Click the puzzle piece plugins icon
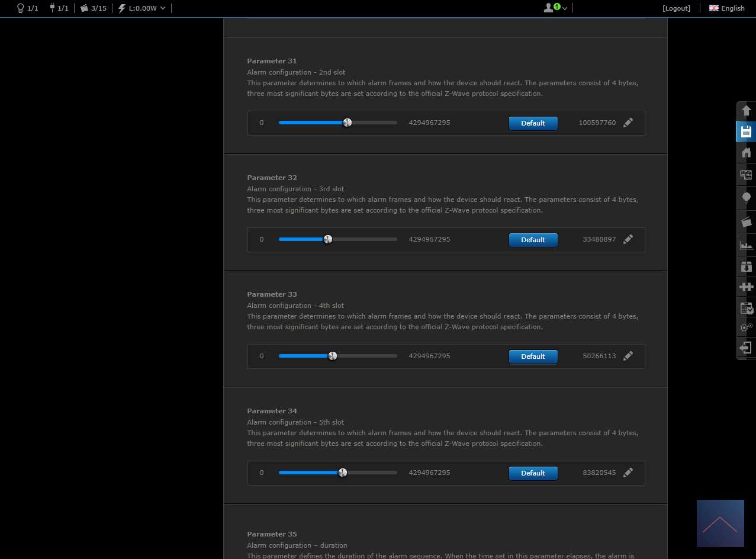Screen dimensions: 756x559 (x=746, y=287)
